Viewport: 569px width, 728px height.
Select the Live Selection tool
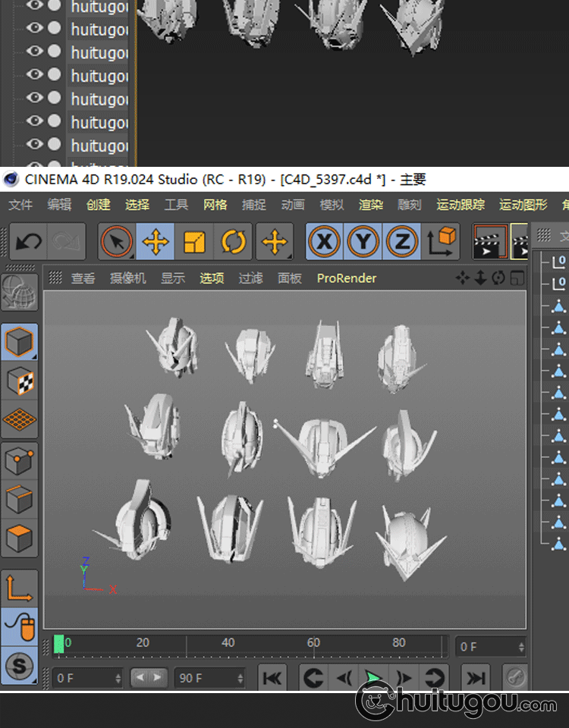click(117, 243)
